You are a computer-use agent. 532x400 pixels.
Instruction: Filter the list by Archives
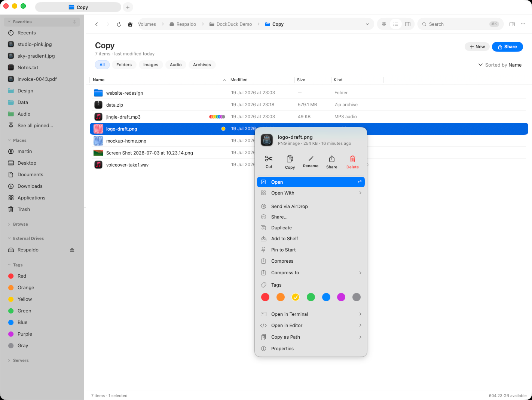[x=202, y=65]
